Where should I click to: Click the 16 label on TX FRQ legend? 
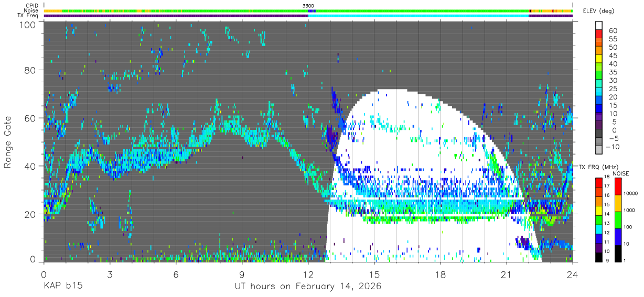point(606,195)
